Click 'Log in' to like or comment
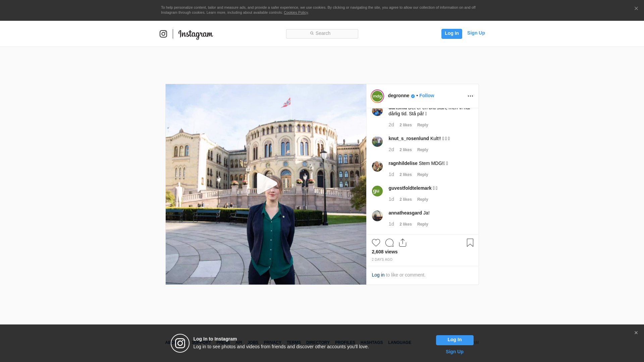644x362 pixels. click(378, 275)
